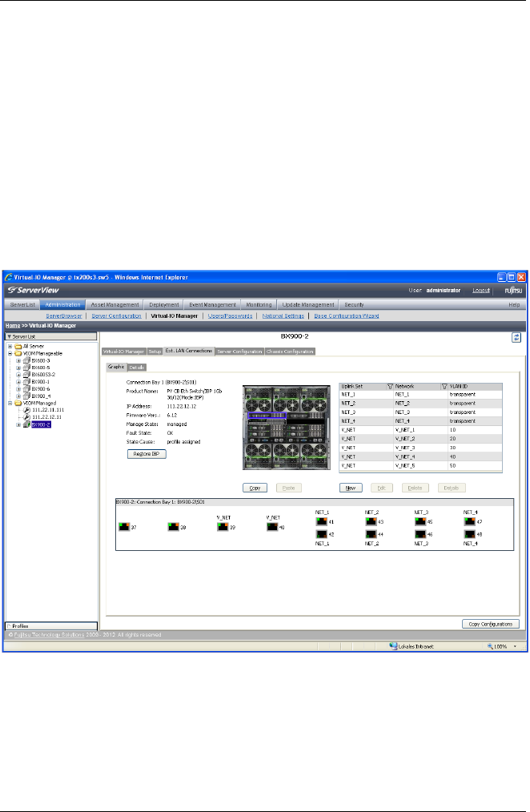Viewport: 530px width, 812px height.
Task: Select V_NET port 39 icon
Action: 223,527
